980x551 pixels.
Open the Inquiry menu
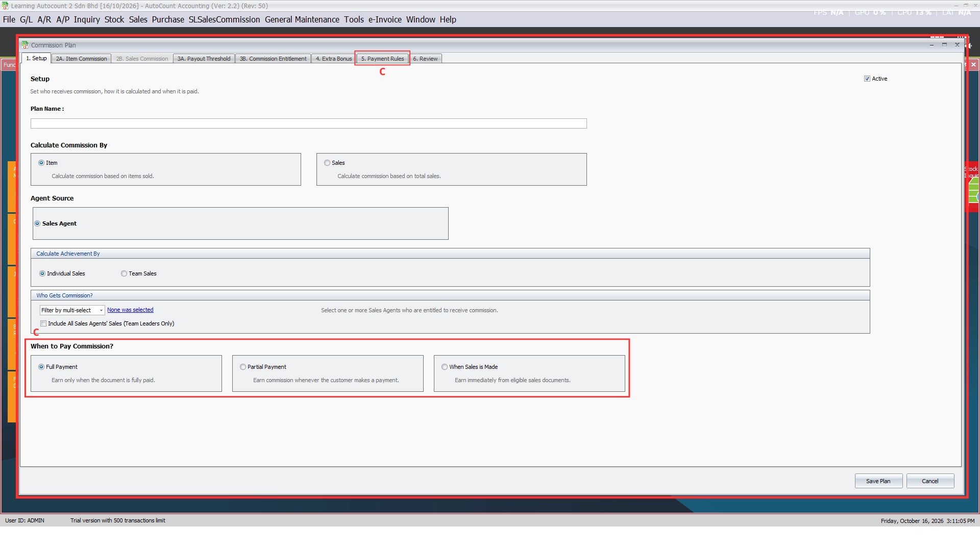(87, 19)
